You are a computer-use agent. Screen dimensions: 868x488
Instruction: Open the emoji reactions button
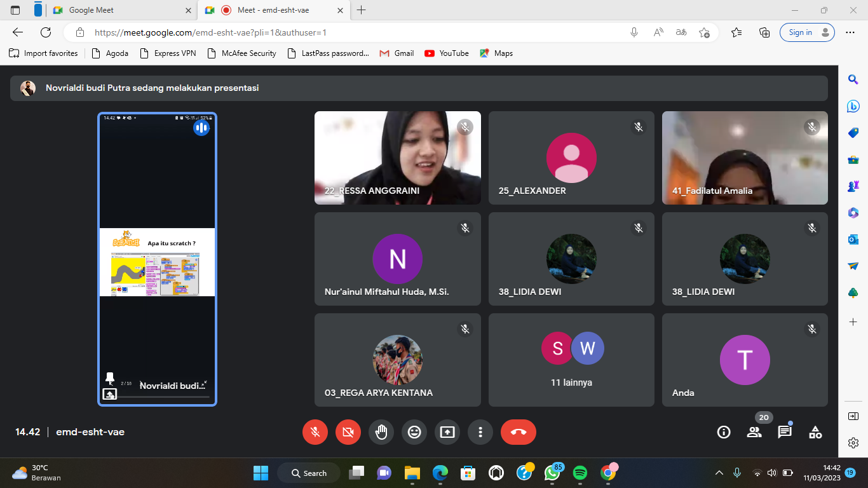[x=414, y=432]
